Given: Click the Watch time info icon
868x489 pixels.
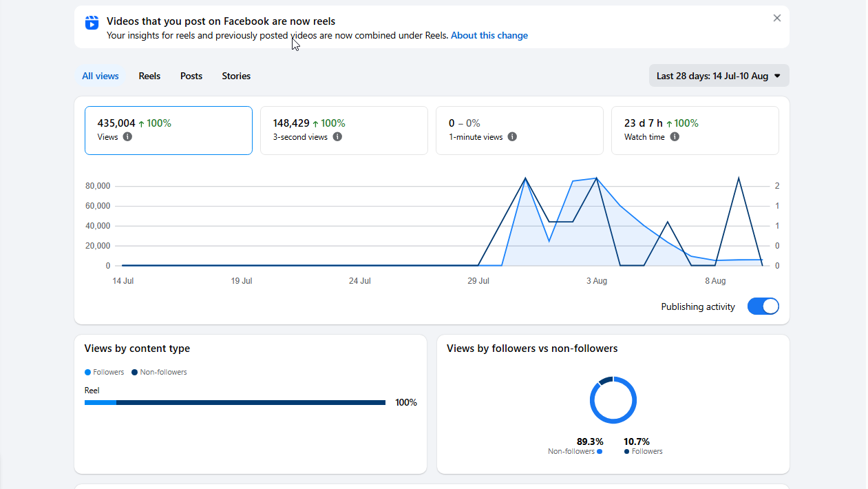Looking at the screenshot, I should (x=675, y=137).
